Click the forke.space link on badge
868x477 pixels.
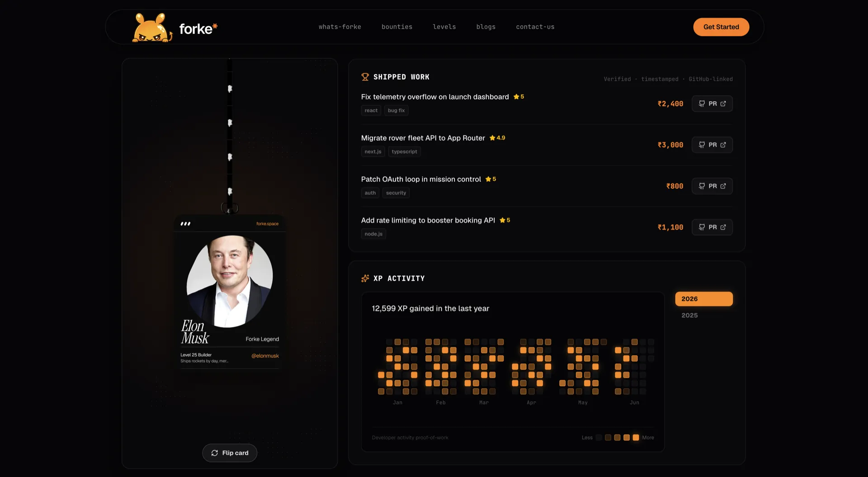pyautogui.click(x=267, y=224)
